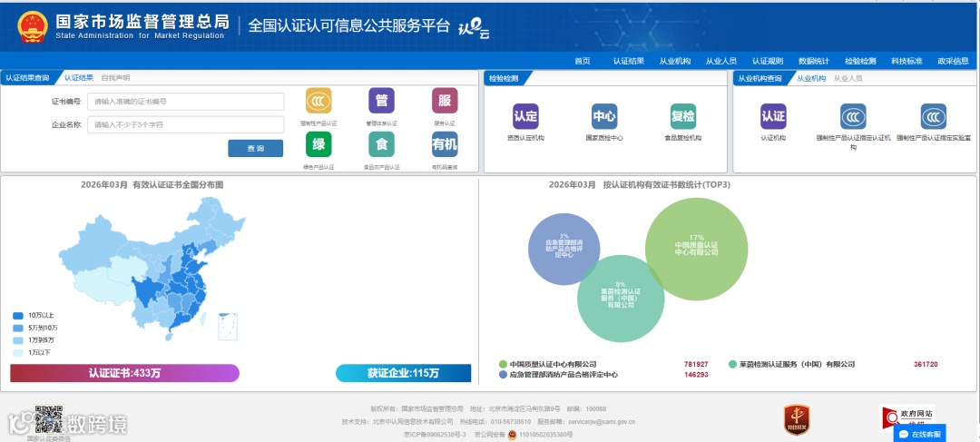
Task: Open 政采信息 in navigation bar
Action: [953, 62]
